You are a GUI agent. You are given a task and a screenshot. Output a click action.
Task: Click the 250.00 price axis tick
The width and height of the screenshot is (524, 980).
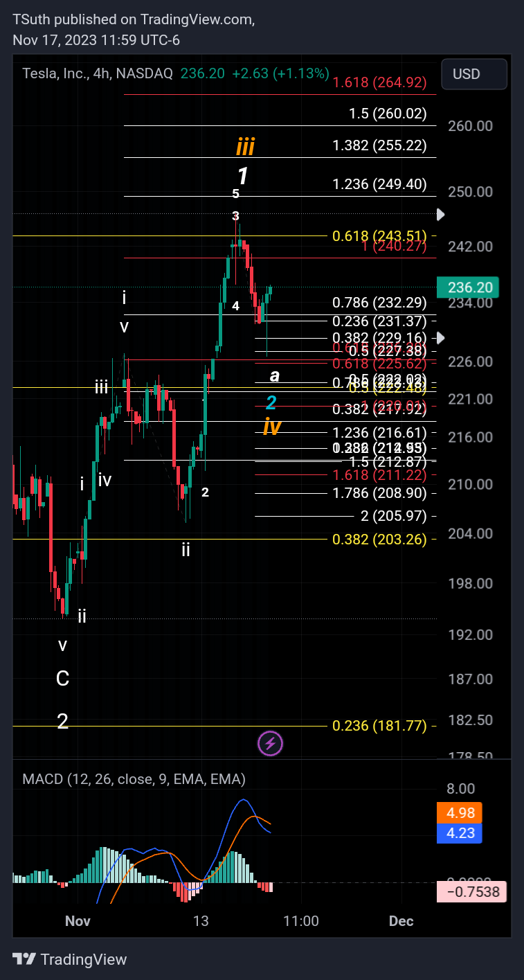(x=470, y=192)
